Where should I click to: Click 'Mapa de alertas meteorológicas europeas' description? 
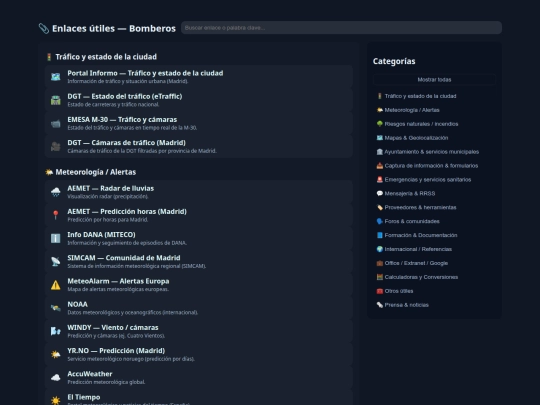point(118,289)
